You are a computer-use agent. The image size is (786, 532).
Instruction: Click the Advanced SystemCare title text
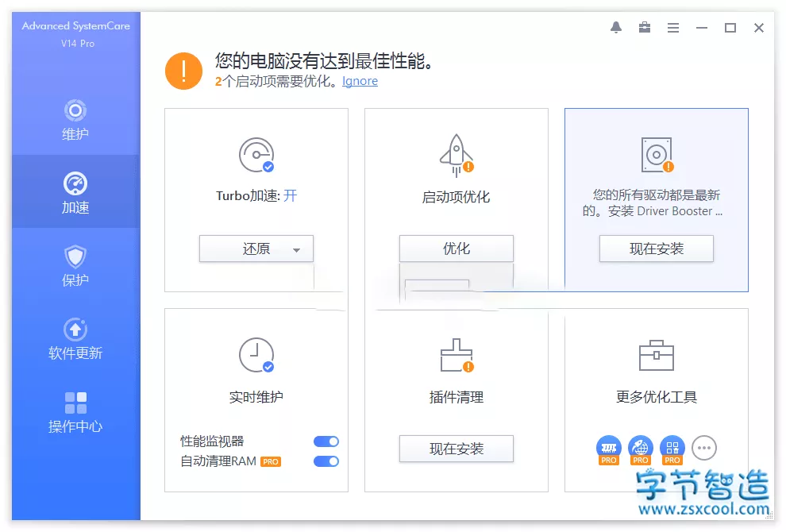point(75,26)
